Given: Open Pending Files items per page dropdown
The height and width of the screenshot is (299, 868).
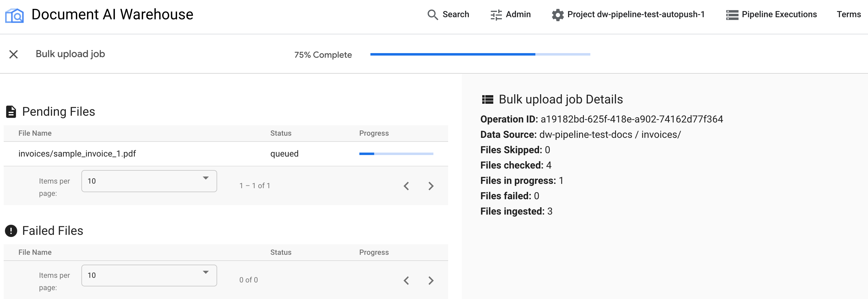Looking at the screenshot, I should point(149,181).
